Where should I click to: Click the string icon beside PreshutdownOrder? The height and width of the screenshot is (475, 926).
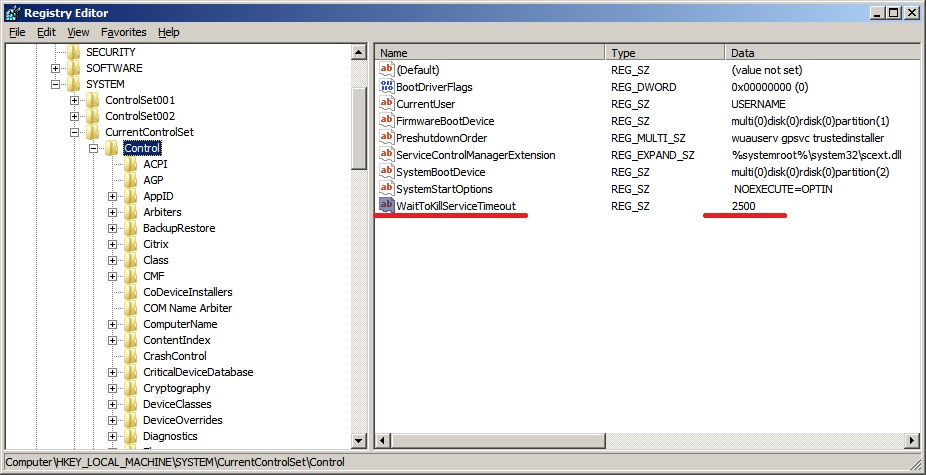pyautogui.click(x=386, y=138)
